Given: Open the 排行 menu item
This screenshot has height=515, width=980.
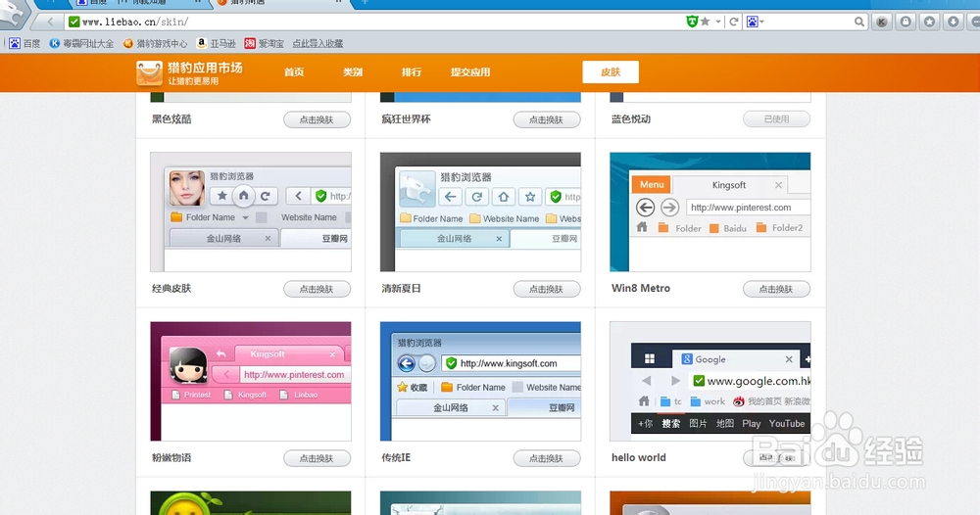Looking at the screenshot, I should pyautogui.click(x=412, y=71).
